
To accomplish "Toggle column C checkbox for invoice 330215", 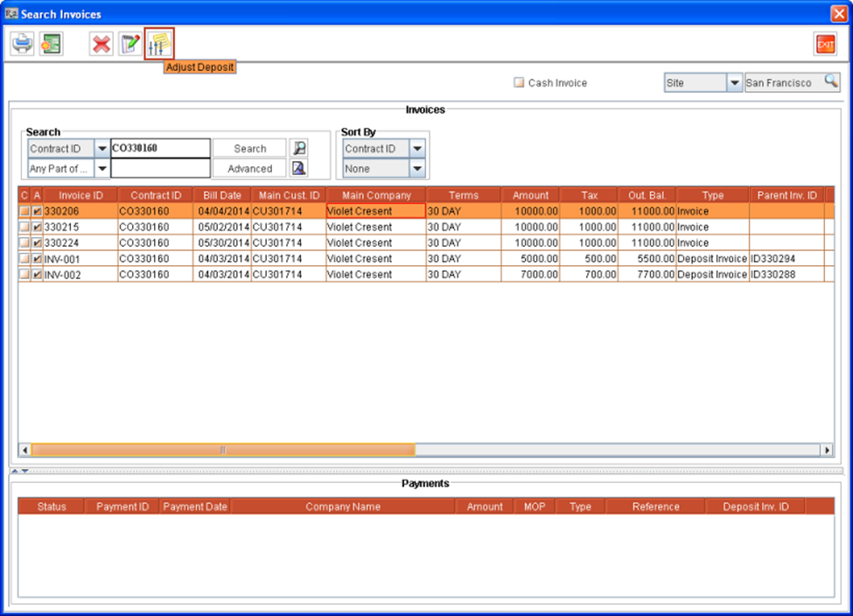I will 24,227.
